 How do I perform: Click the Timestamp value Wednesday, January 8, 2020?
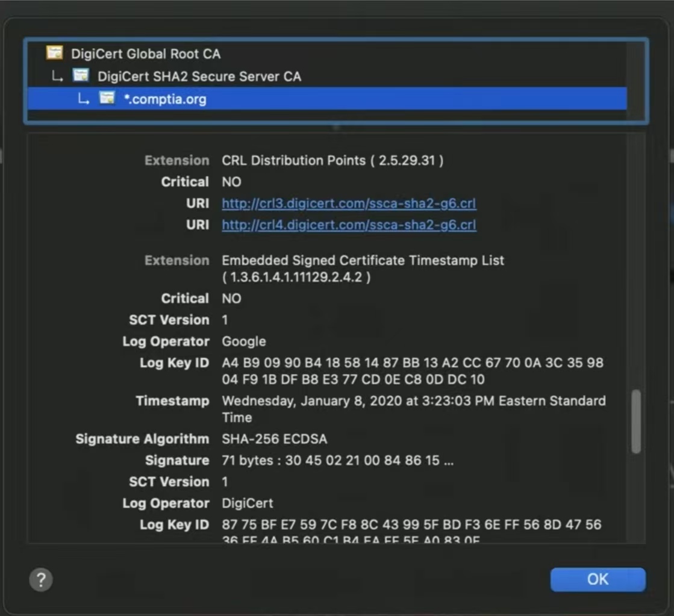(x=414, y=409)
